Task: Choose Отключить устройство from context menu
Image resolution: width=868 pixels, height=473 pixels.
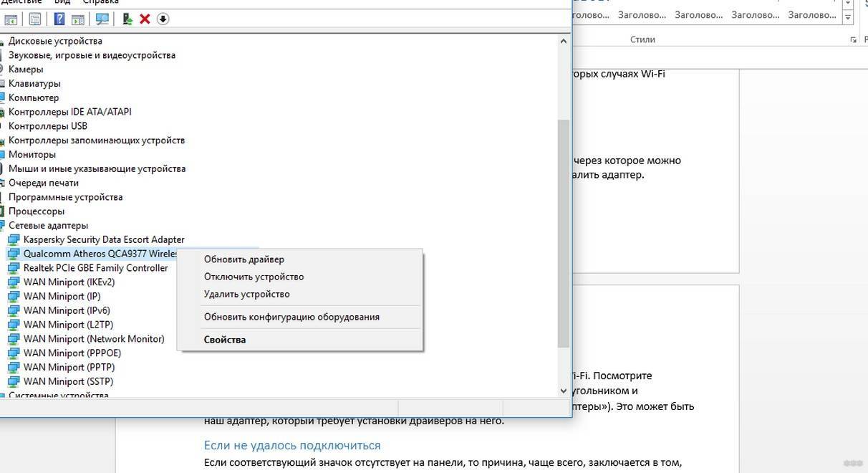Action: [254, 277]
